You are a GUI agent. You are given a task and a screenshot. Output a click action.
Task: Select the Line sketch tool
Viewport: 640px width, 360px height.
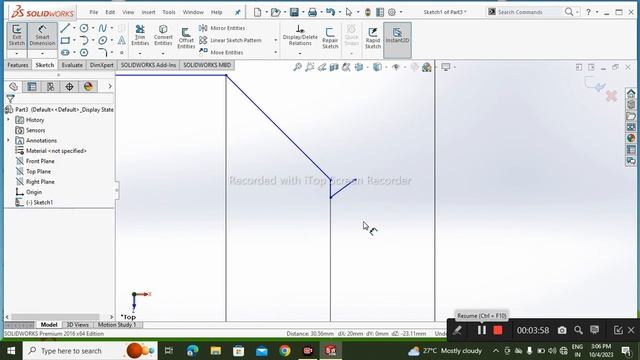click(x=65, y=28)
